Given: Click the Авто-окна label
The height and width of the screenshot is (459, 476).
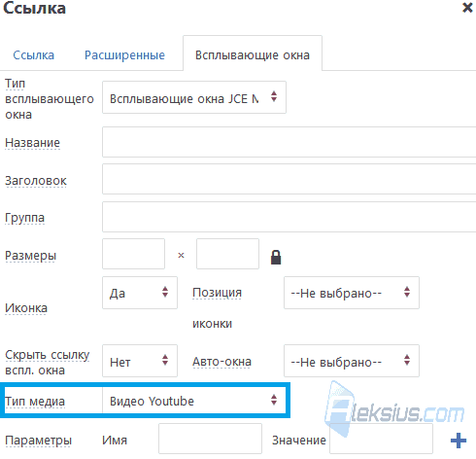Looking at the screenshot, I should pos(221,362).
